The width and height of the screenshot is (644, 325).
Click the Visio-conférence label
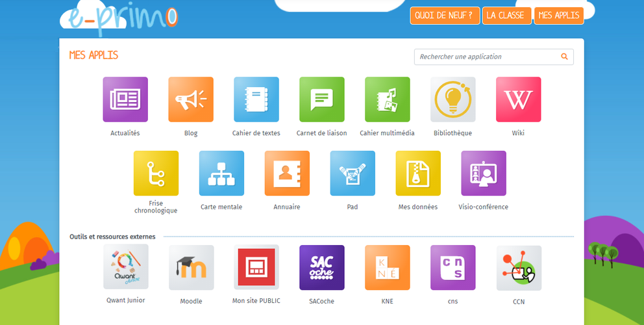[x=484, y=207]
